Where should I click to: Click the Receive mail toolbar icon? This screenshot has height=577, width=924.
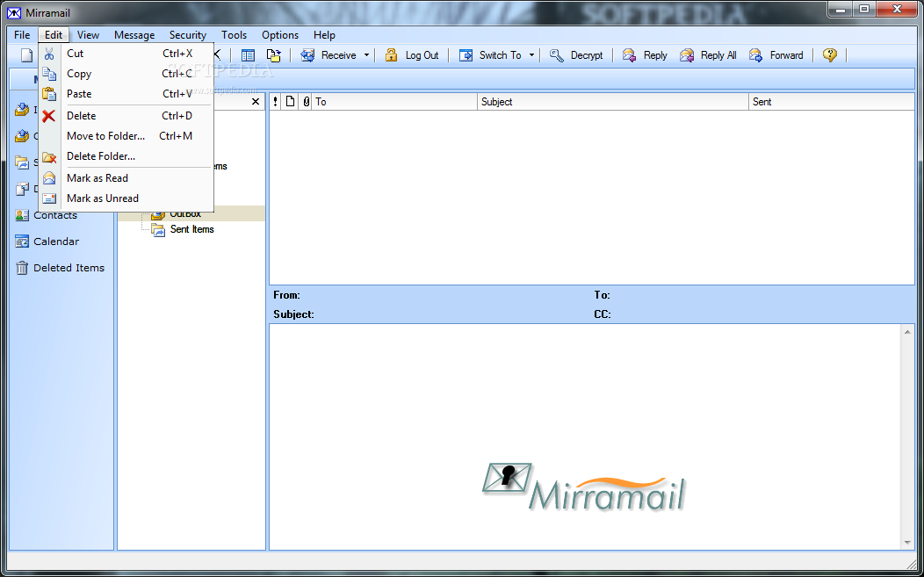pyautogui.click(x=307, y=55)
